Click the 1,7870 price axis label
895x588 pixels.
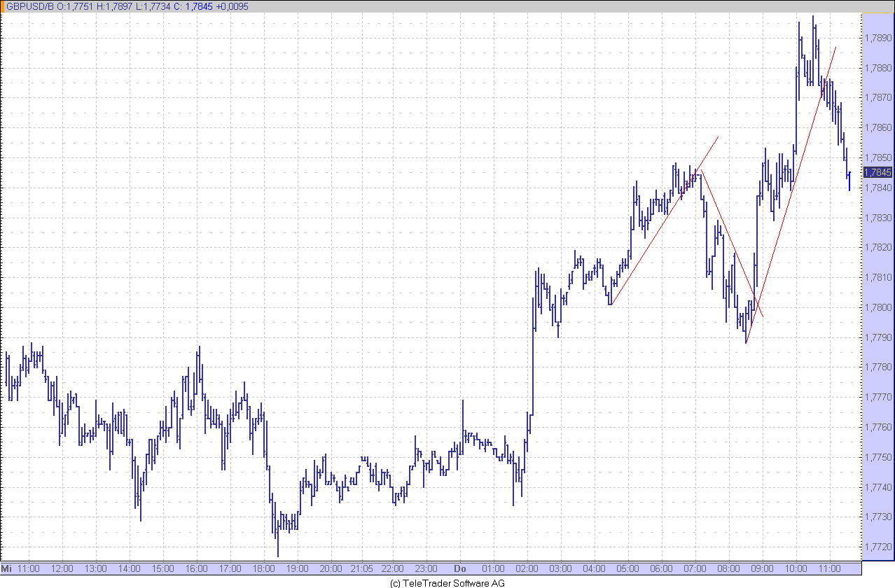coord(878,98)
